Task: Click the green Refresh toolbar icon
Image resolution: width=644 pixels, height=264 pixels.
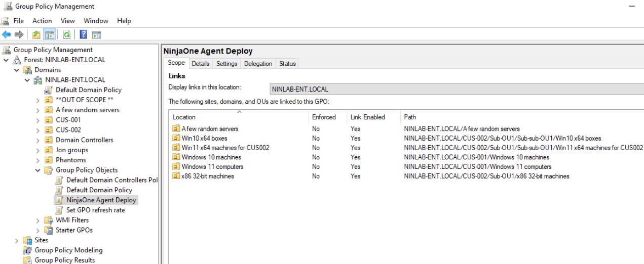Action: coord(66,34)
